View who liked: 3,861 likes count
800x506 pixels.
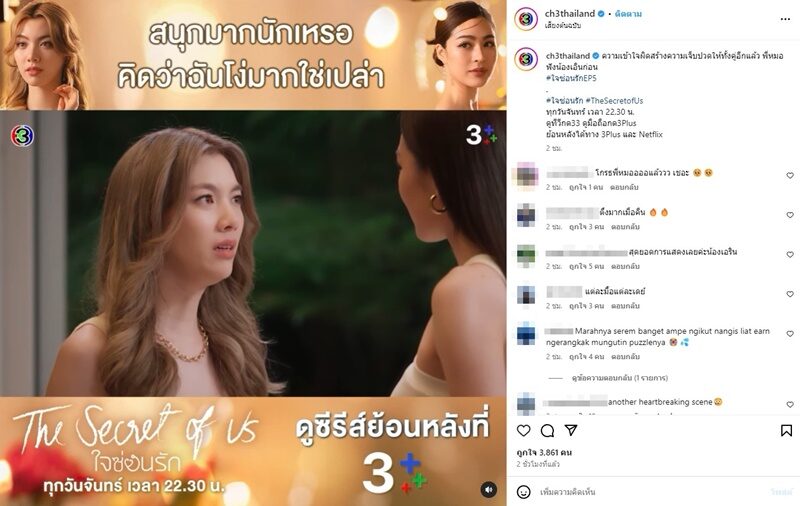(544, 452)
